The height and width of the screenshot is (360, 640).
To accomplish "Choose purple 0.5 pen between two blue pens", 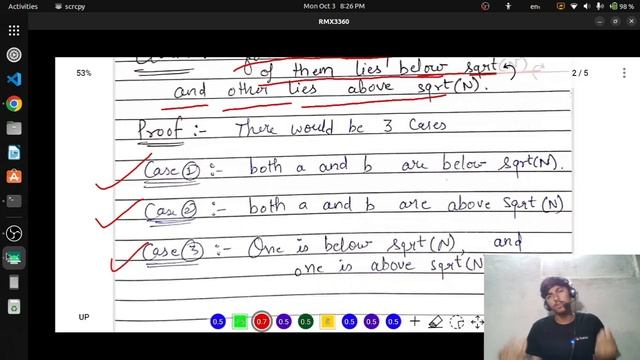I will (x=371, y=322).
